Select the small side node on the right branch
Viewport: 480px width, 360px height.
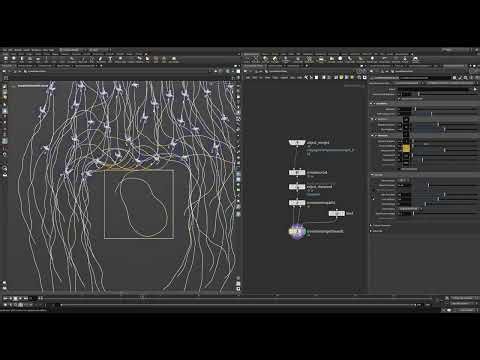click(x=336, y=213)
